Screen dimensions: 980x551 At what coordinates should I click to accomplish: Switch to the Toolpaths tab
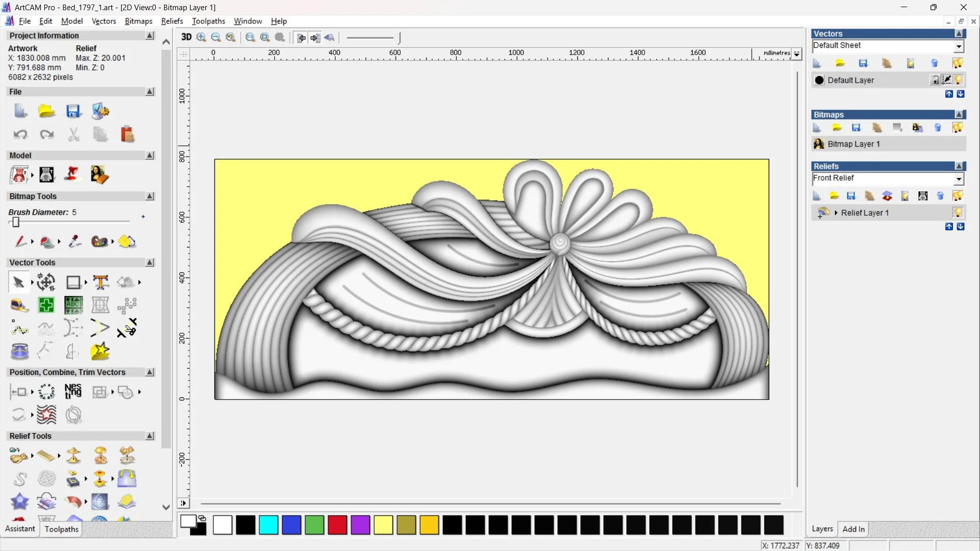[x=61, y=529]
